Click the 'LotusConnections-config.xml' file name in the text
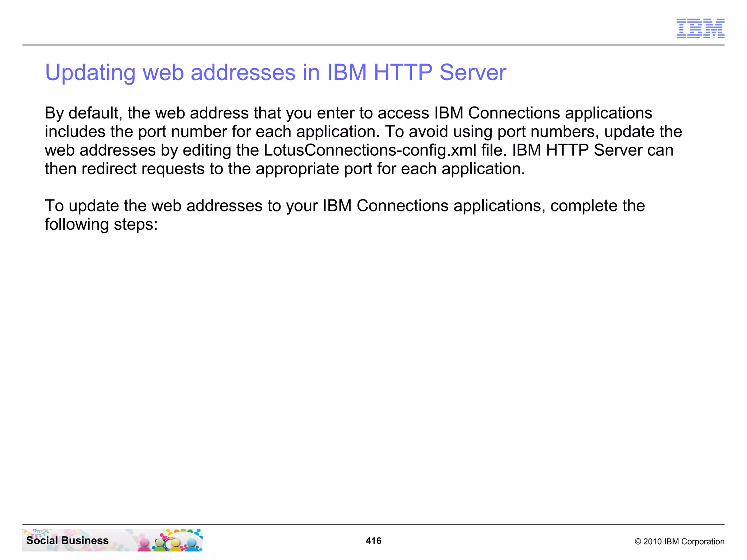747x560 pixels. pos(370,151)
